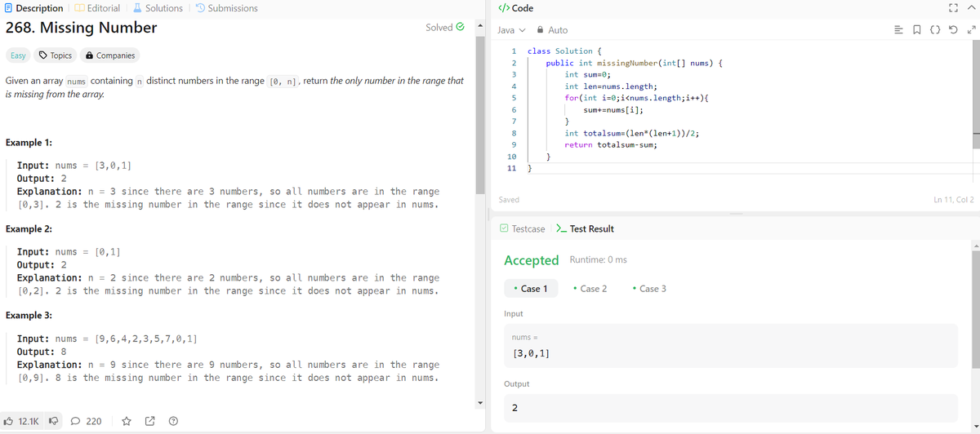Image resolution: width=980 pixels, height=434 pixels.
Task: Click the problem title 268. Missing Number
Action: (81, 28)
